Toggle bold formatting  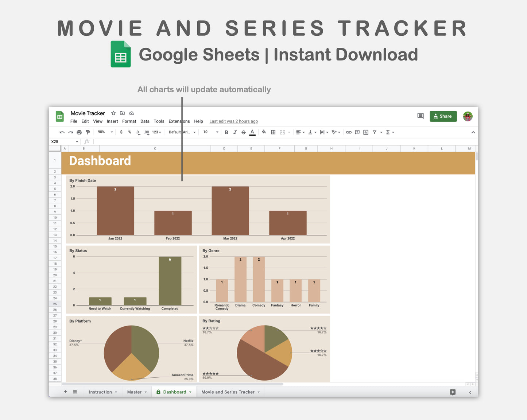click(226, 132)
